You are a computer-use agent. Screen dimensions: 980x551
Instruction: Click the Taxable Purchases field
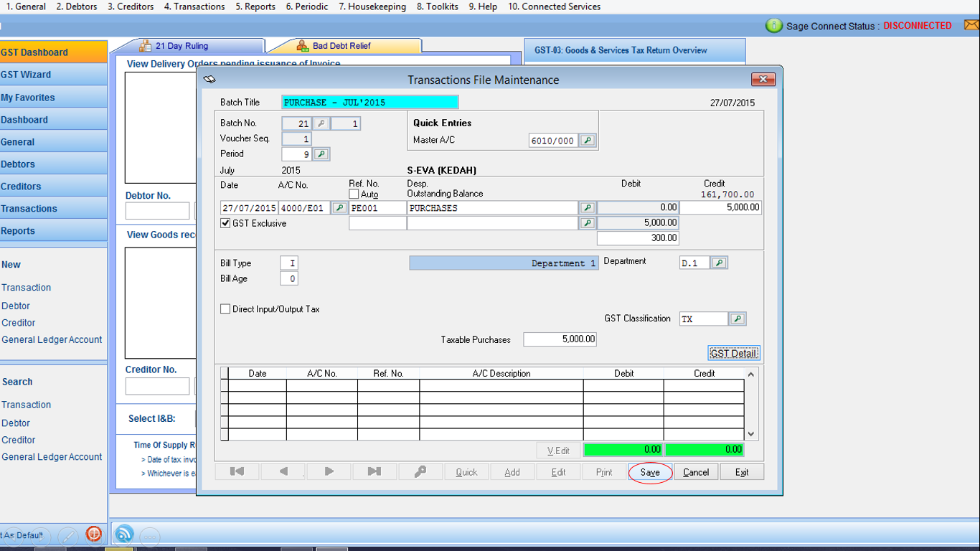point(560,339)
